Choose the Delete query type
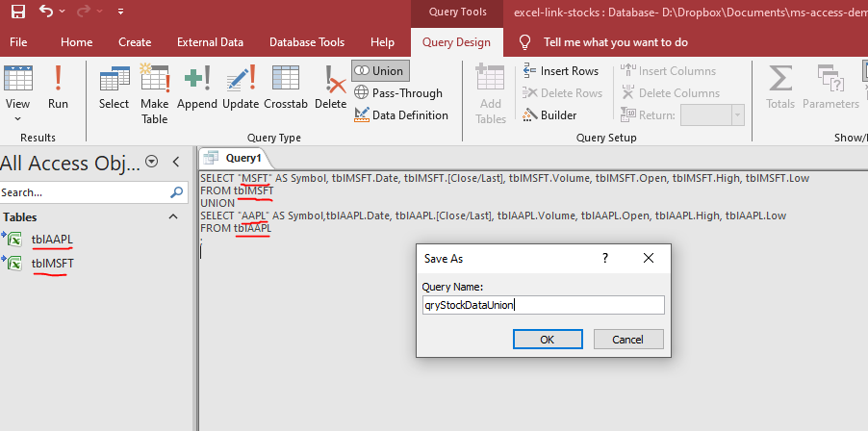Image resolution: width=868 pixels, height=431 pixels. [x=330, y=88]
